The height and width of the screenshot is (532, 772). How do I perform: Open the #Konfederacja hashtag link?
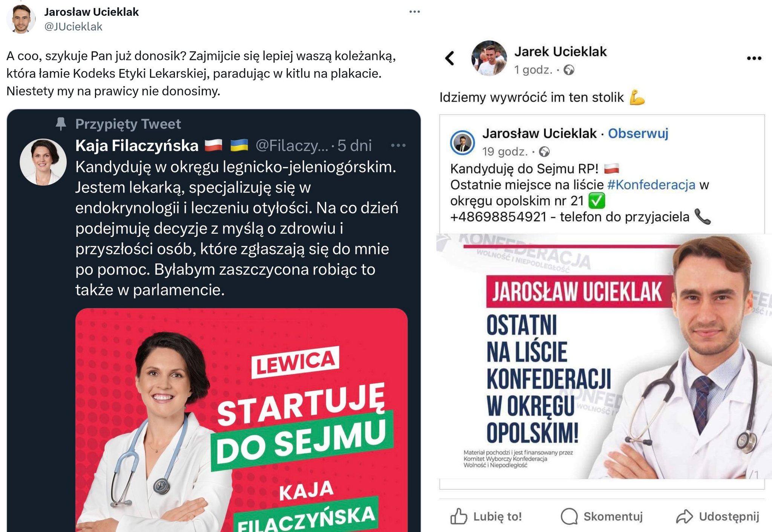coord(651,185)
